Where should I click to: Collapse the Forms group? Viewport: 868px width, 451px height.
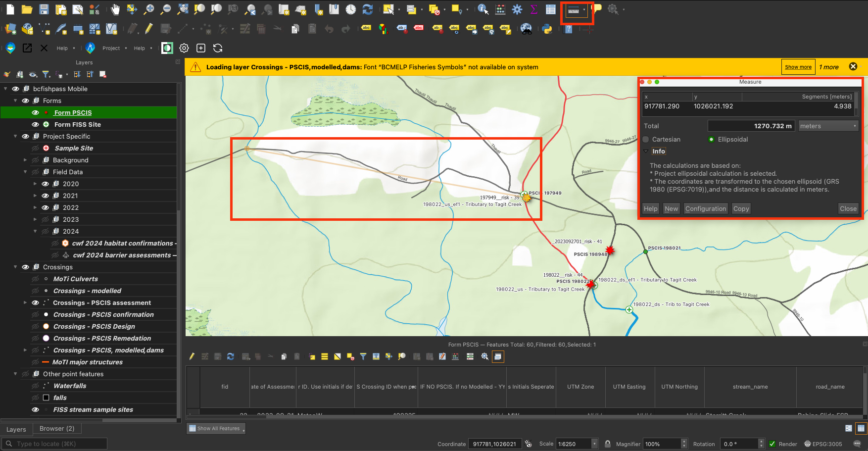15,100
